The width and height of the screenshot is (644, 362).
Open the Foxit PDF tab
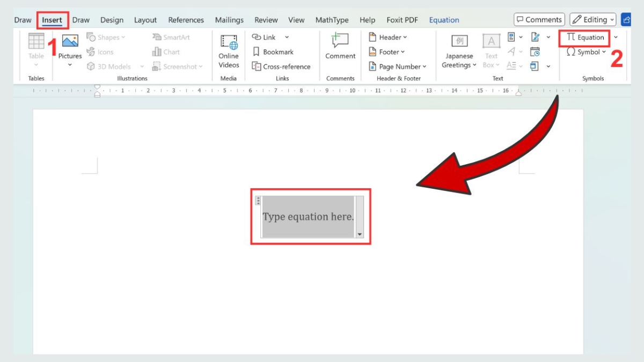(402, 20)
